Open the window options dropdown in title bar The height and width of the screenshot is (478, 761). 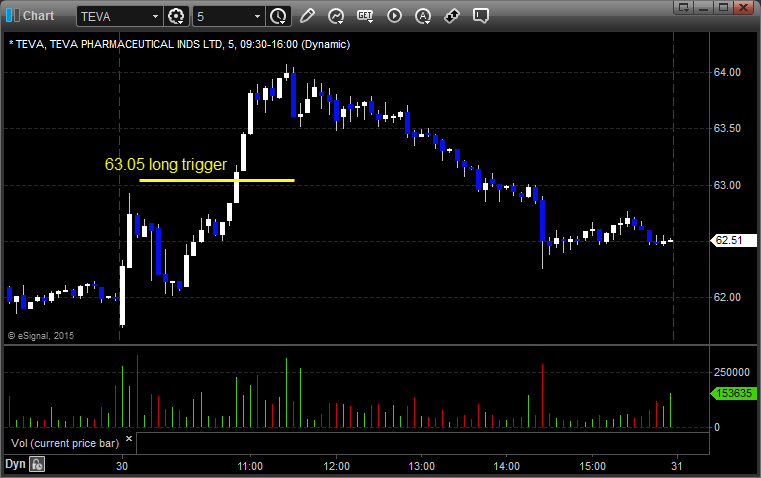point(684,7)
